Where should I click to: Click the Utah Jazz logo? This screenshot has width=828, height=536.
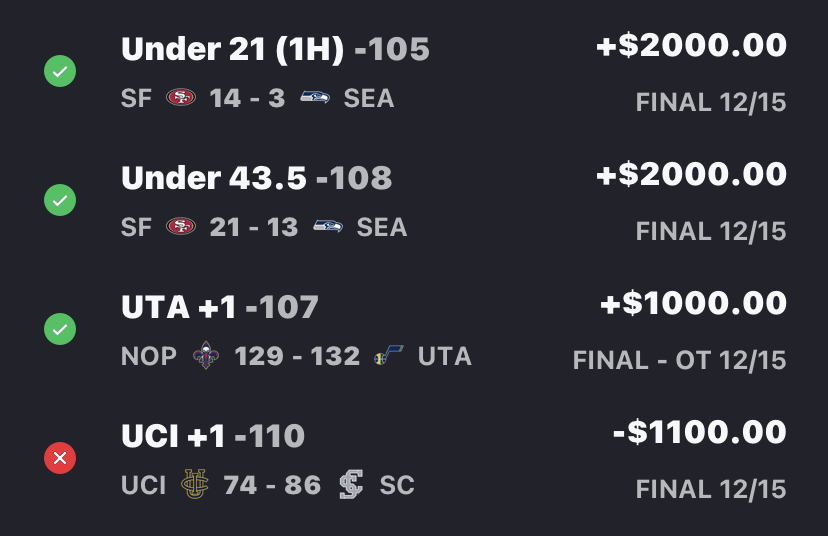click(x=388, y=357)
